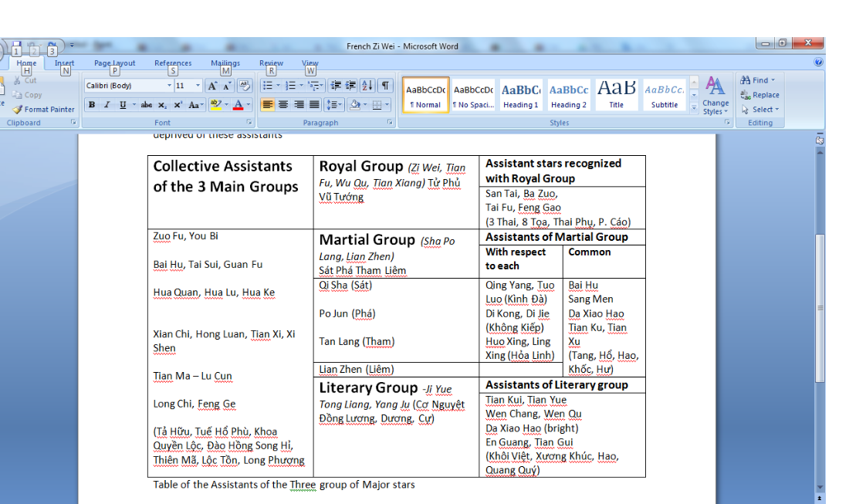The width and height of the screenshot is (849, 504).
Task: Open the Calibri font name dropdown
Action: pos(170,86)
